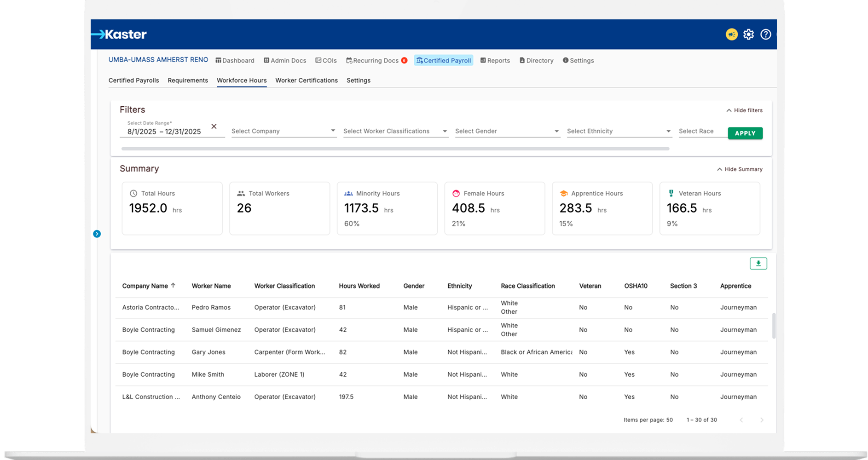This screenshot has width=868, height=460.
Task: Open the Select Company dropdown
Action: (284, 131)
